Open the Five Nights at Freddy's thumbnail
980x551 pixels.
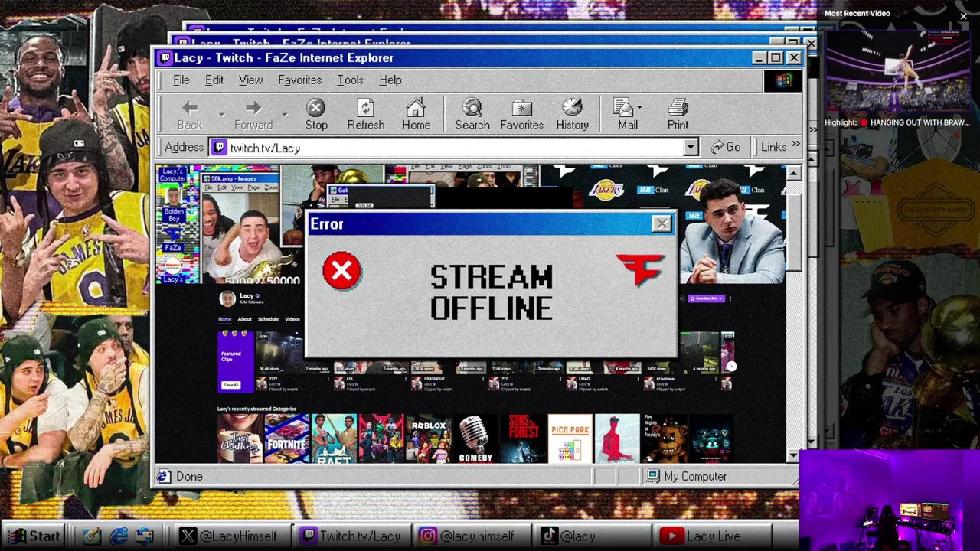click(664, 439)
